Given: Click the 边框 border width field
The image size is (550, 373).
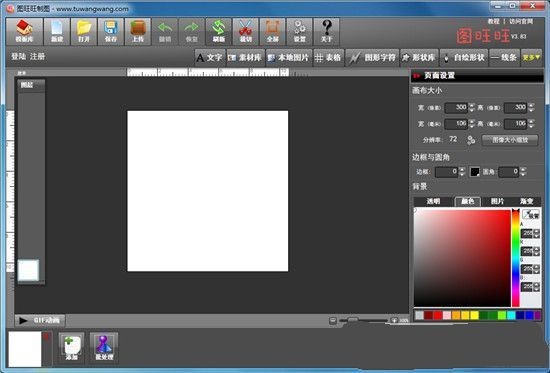Looking at the screenshot, I should tap(447, 172).
